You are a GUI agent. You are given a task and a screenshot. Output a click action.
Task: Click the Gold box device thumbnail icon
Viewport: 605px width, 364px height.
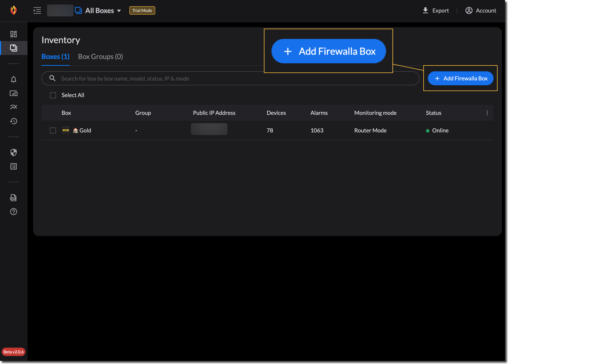click(65, 130)
